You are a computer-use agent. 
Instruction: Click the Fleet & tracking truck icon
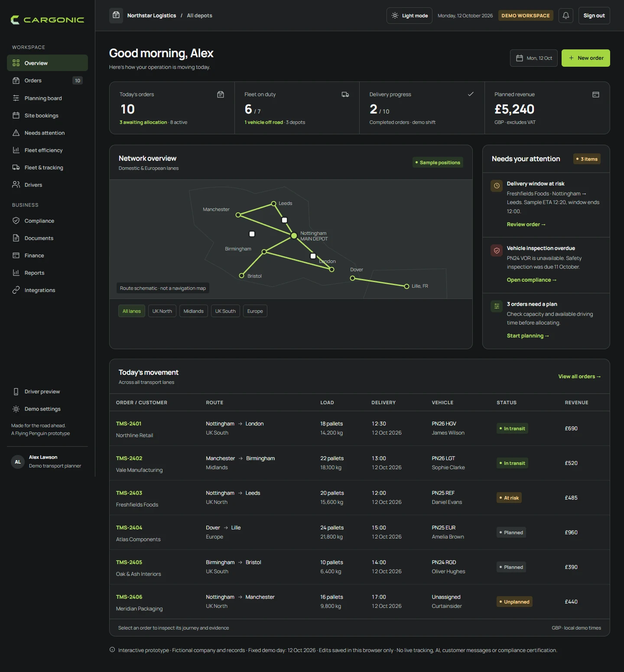(x=16, y=167)
